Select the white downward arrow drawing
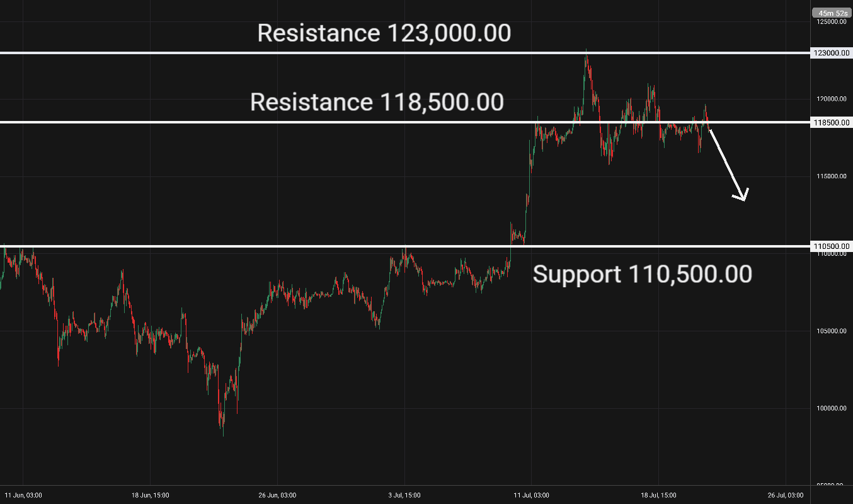Image resolution: width=853 pixels, height=504 pixels. (728, 165)
